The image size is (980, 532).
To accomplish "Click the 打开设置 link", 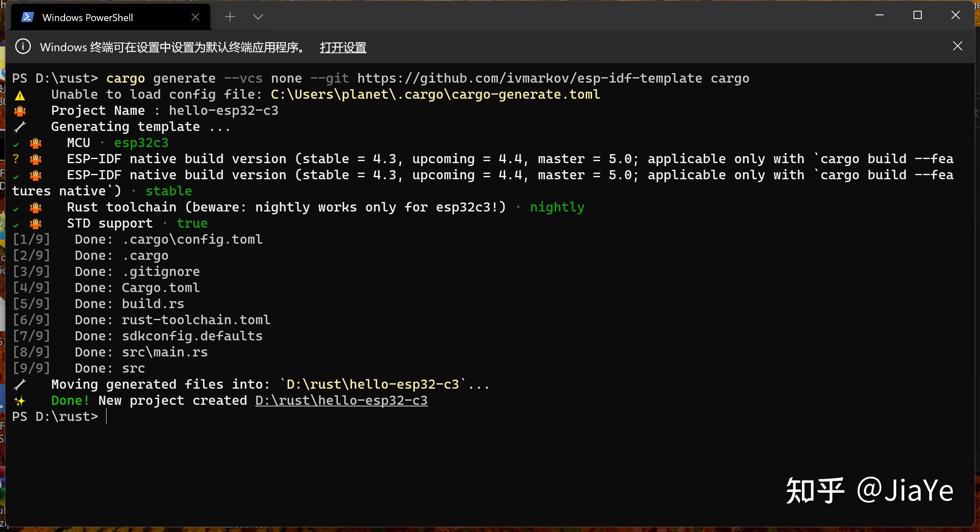I will pos(343,47).
